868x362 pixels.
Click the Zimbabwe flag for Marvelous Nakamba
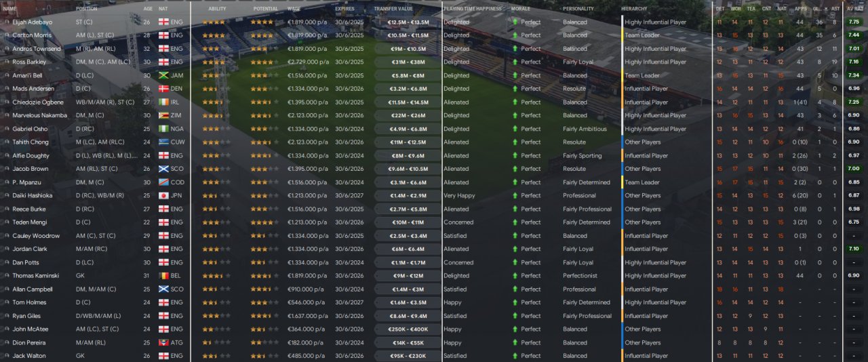(x=163, y=116)
